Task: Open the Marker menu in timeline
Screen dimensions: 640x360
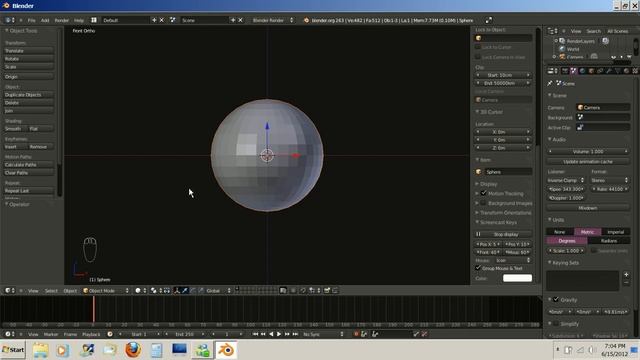Action: tap(51, 334)
